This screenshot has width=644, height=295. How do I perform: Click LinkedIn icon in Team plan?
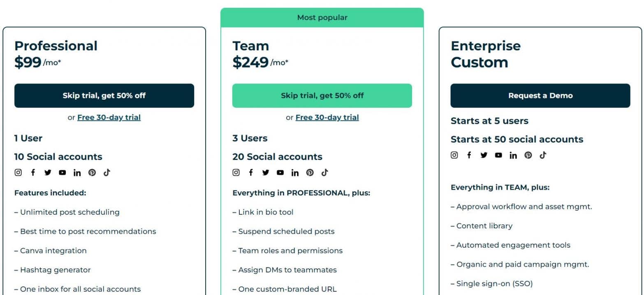(295, 173)
